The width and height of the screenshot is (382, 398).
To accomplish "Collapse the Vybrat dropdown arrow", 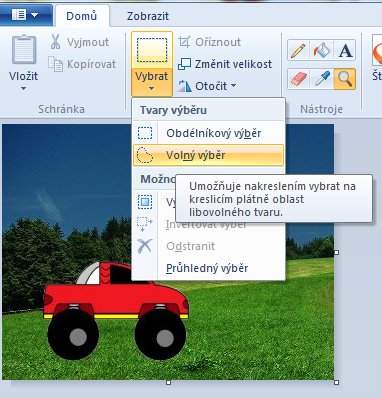I will pyautogui.click(x=152, y=88).
